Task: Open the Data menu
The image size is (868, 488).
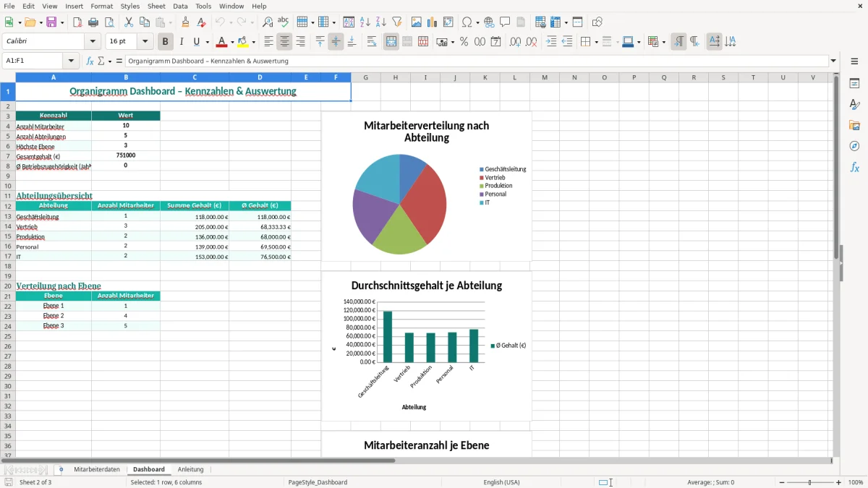Action: [180, 6]
